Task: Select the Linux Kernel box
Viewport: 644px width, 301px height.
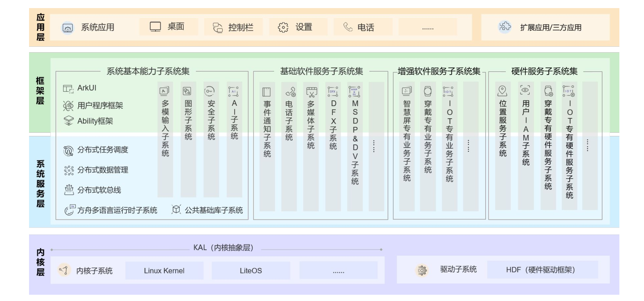Action: pyautogui.click(x=164, y=270)
